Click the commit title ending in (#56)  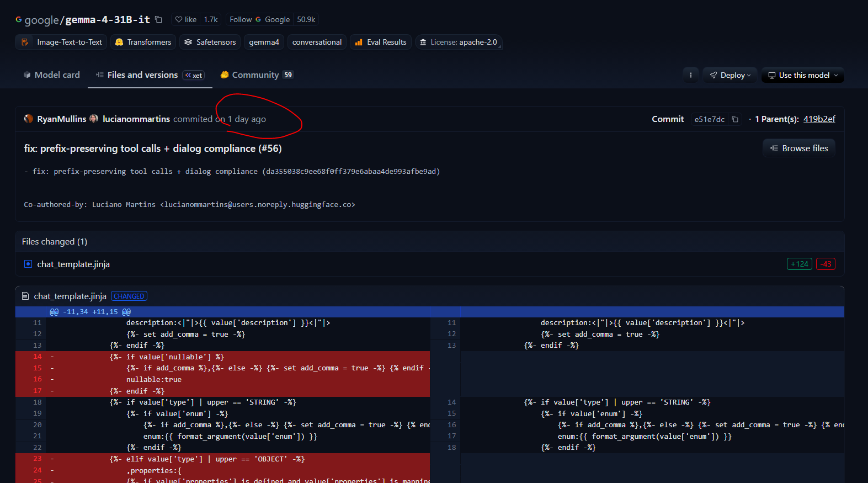[x=153, y=148]
